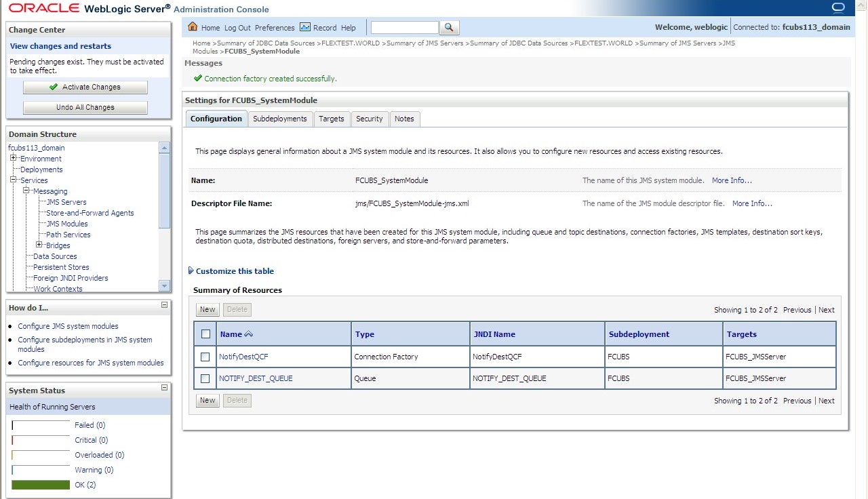The height and width of the screenshot is (499, 868).
Task: Click the green OK health bar
Action: (41, 485)
